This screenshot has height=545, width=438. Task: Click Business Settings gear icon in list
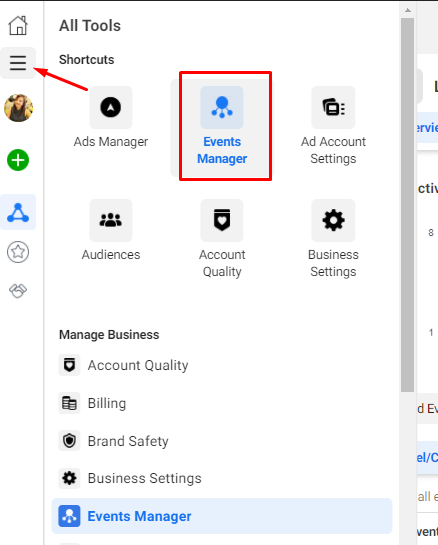pos(70,478)
